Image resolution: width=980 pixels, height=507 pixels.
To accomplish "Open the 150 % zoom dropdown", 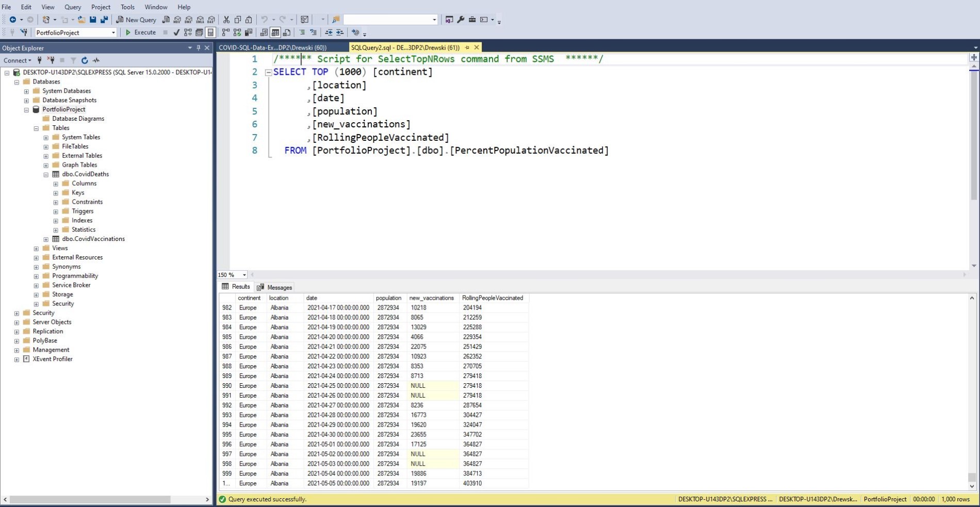I will 244,275.
